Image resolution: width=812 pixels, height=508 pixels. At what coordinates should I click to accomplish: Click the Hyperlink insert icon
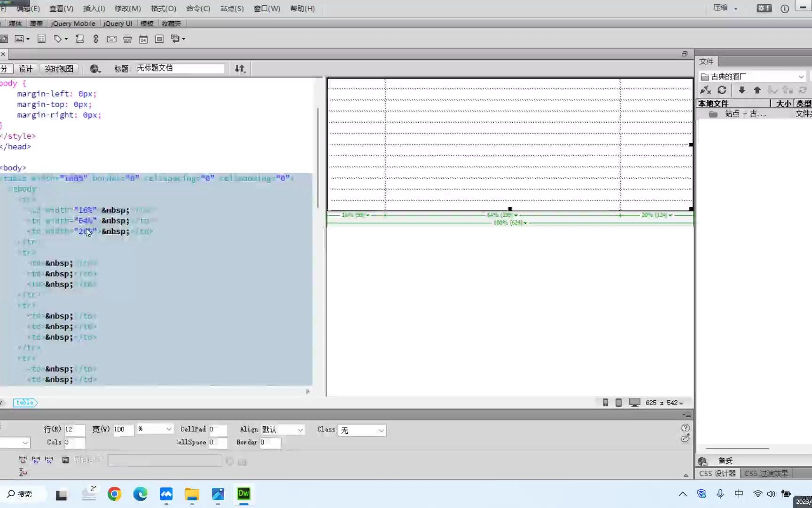(96, 39)
